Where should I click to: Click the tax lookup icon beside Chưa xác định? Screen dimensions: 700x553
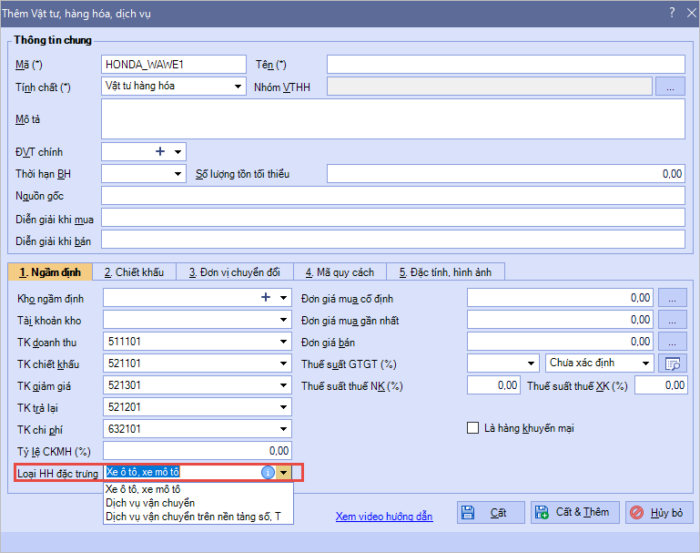tap(672, 364)
